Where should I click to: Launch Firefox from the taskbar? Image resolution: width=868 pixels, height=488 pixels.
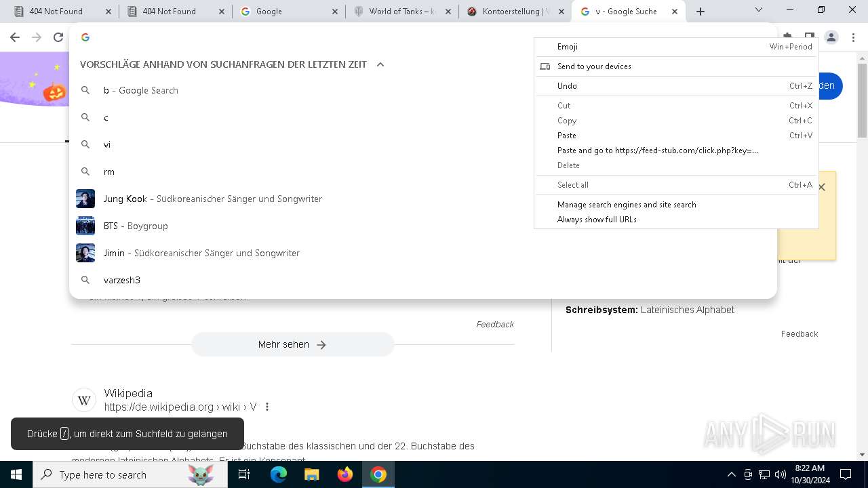(x=345, y=474)
